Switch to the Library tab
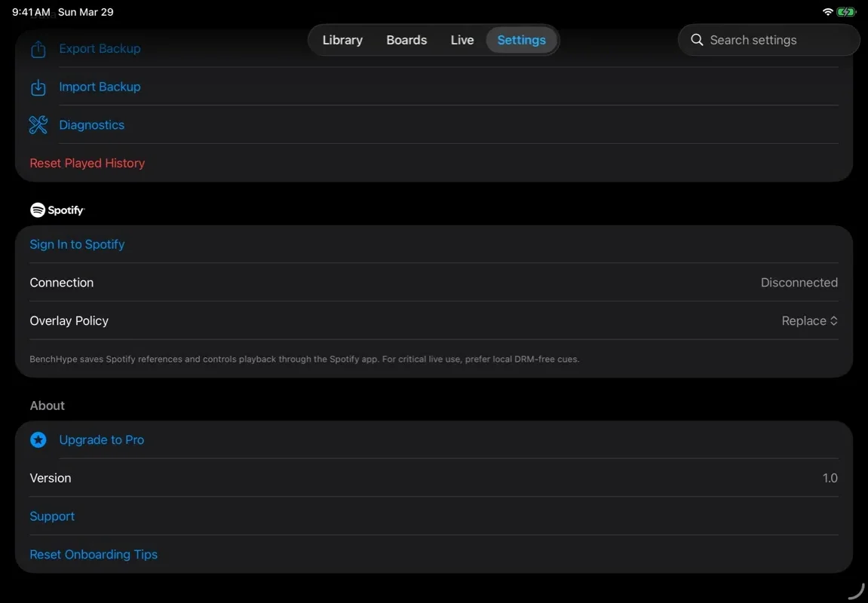Viewport: 868px width, 603px height. [342, 40]
